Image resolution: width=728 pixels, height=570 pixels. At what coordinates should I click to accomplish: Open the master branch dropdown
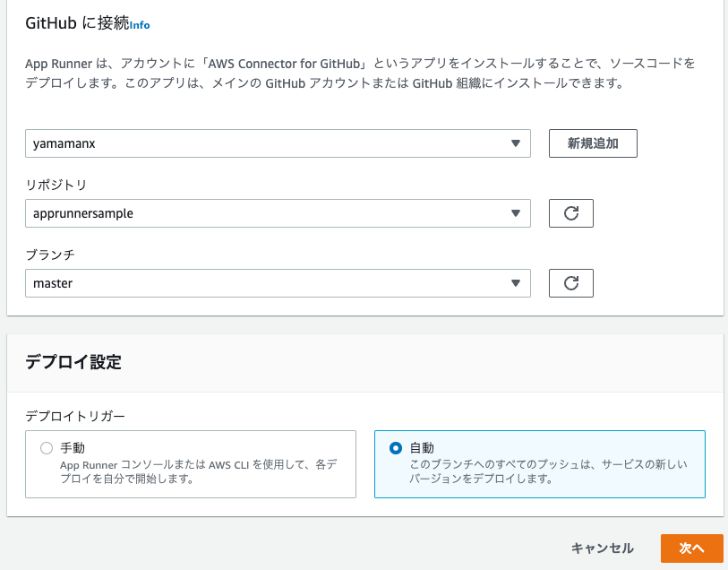click(x=278, y=283)
